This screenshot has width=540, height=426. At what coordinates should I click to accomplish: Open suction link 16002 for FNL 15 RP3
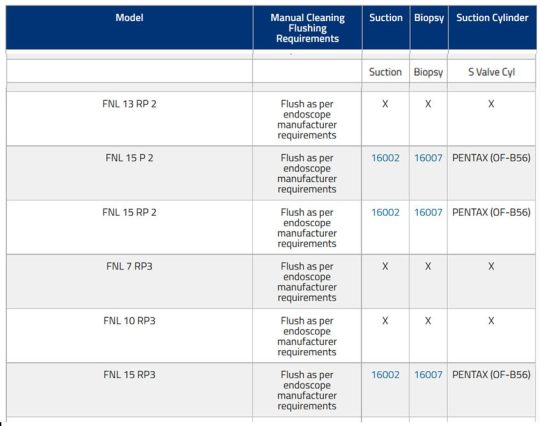point(385,374)
